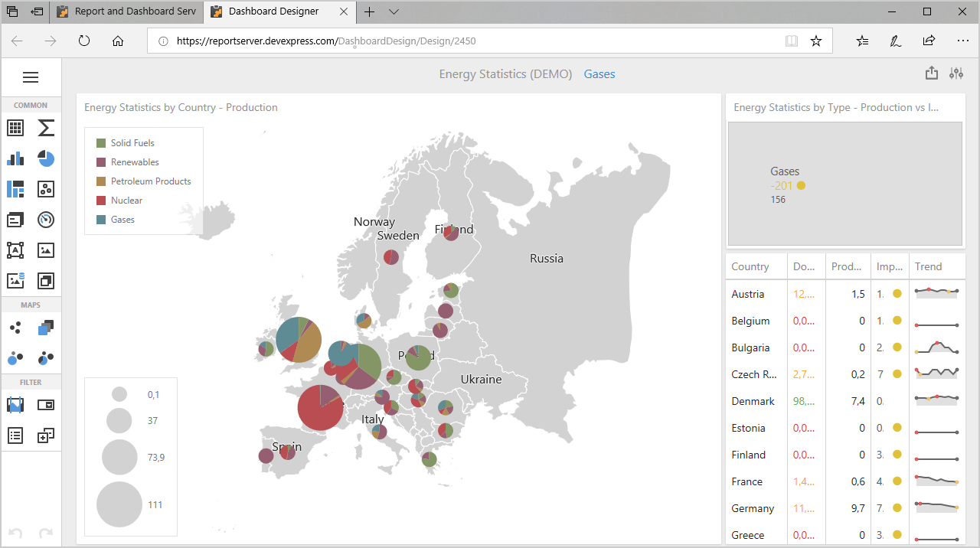Click the dashboard export icon
The width and height of the screenshot is (980, 548).
click(x=931, y=73)
